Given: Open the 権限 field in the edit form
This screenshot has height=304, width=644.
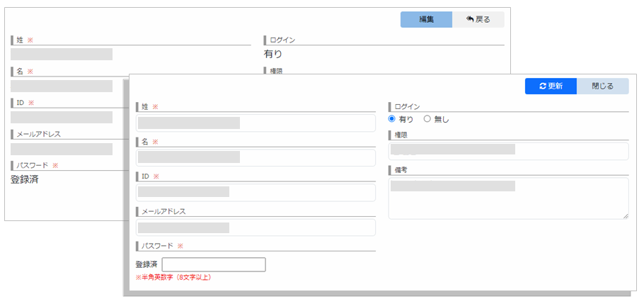Looking at the screenshot, I should (508, 151).
